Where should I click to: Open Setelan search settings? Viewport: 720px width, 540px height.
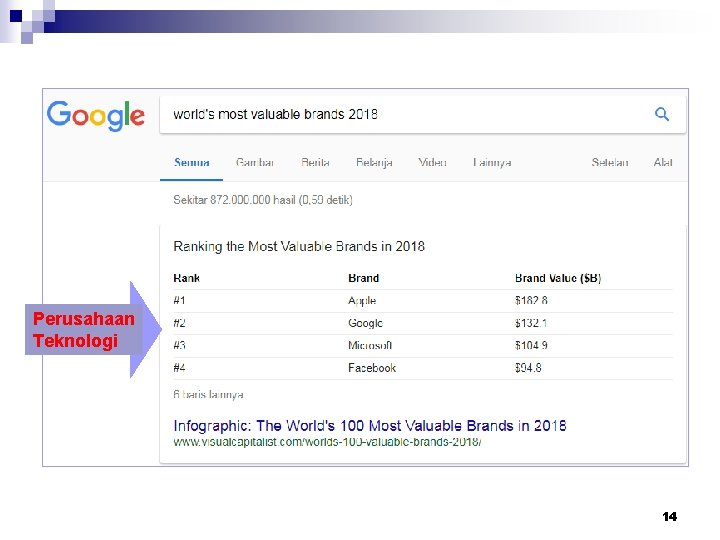610,163
